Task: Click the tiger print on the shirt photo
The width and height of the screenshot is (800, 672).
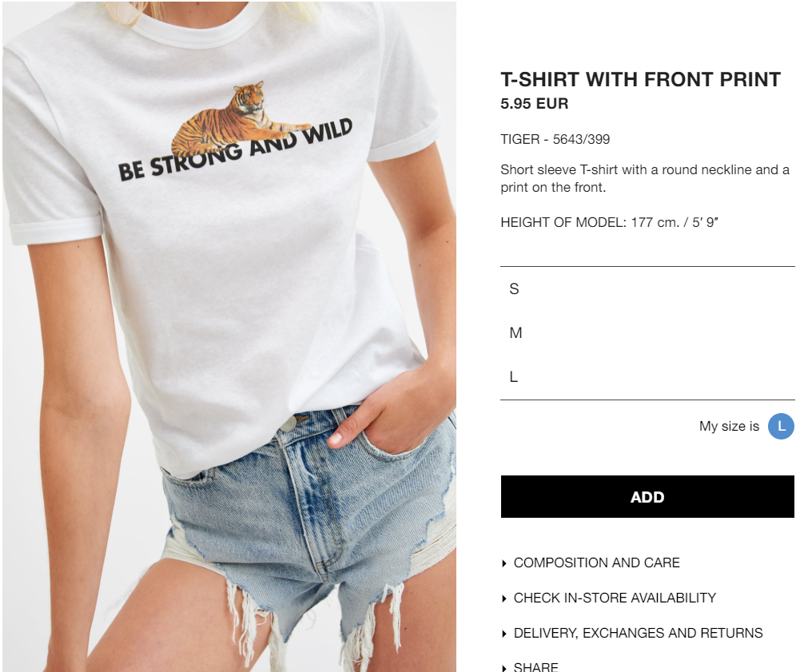Action: (240, 117)
